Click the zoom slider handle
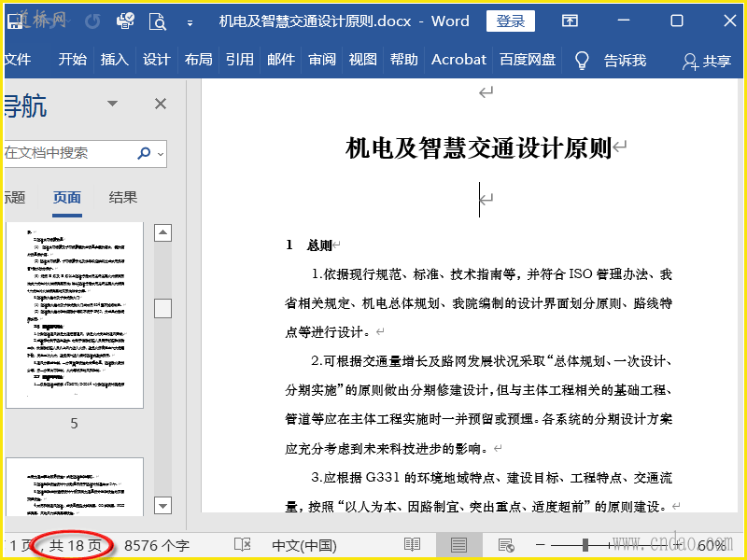 pos(585,545)
